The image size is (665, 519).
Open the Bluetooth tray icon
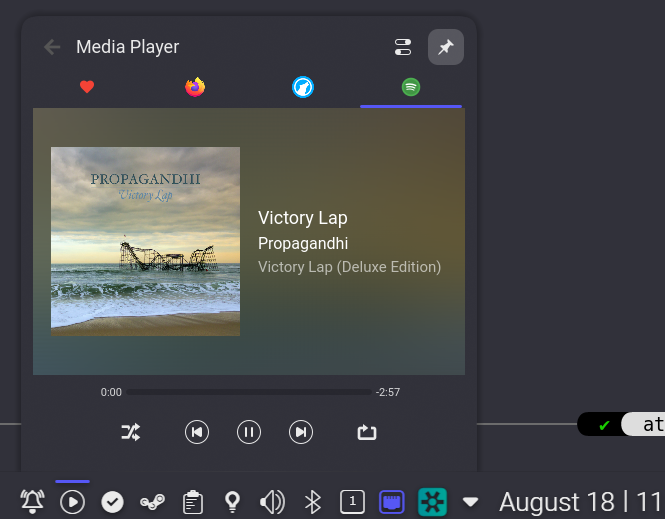coord(313,502)
